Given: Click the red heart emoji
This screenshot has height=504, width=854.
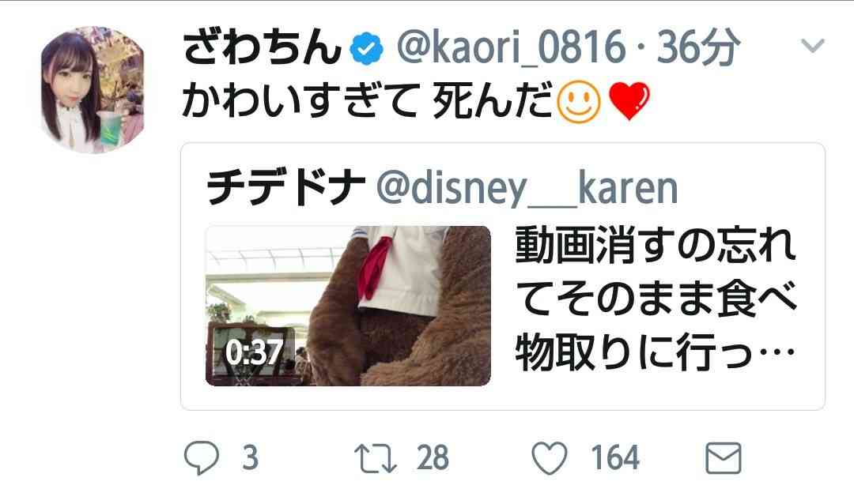Looking at the screenshot, I should pos(629,102).
